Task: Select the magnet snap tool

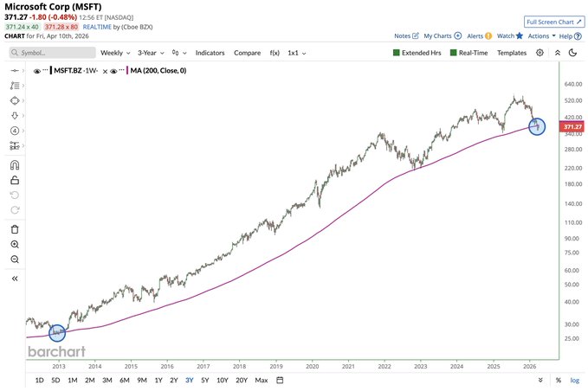Action: point(15,165)
